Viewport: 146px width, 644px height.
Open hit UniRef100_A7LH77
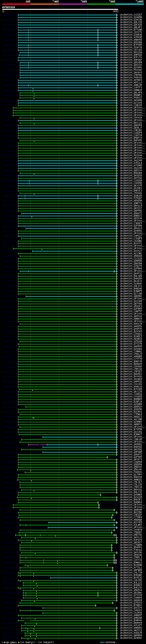pyautogui.click(x=131, y=625)
